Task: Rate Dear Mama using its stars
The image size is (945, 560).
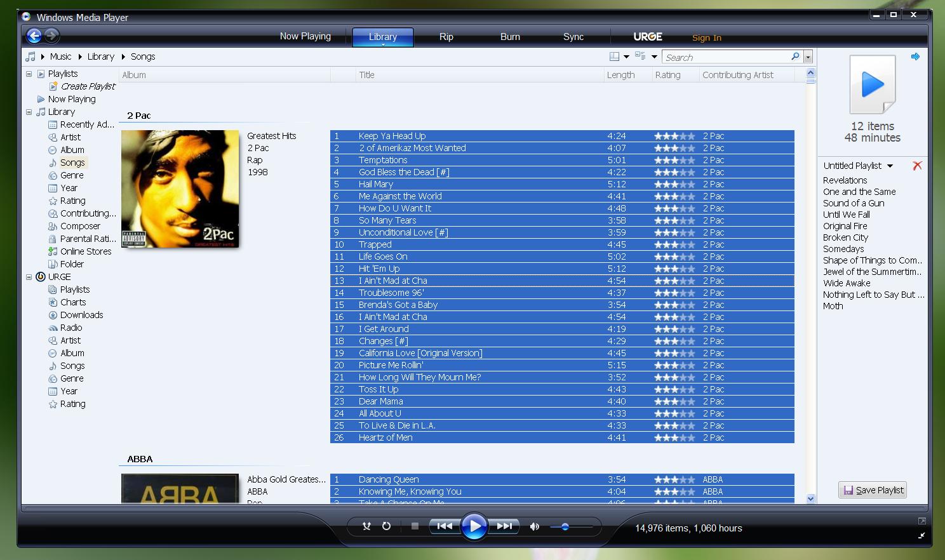Action: [x=674, y=401]
